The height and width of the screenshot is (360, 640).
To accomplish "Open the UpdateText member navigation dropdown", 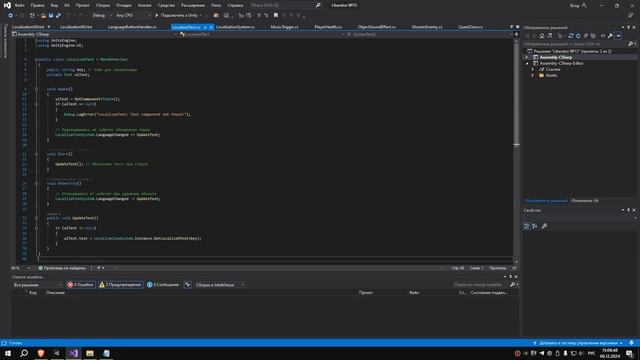I will click(429, 34).
